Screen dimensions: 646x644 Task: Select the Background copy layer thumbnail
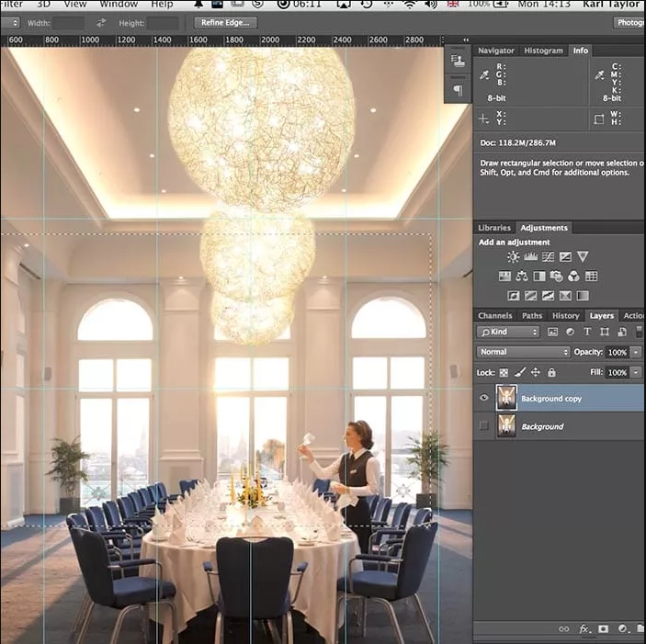[x=506, y=398]
